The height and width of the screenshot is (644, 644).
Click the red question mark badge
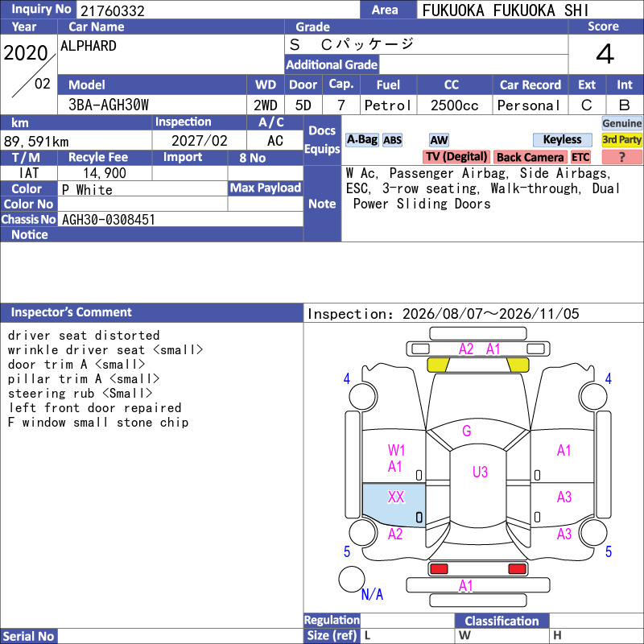(x=621, y=157)
